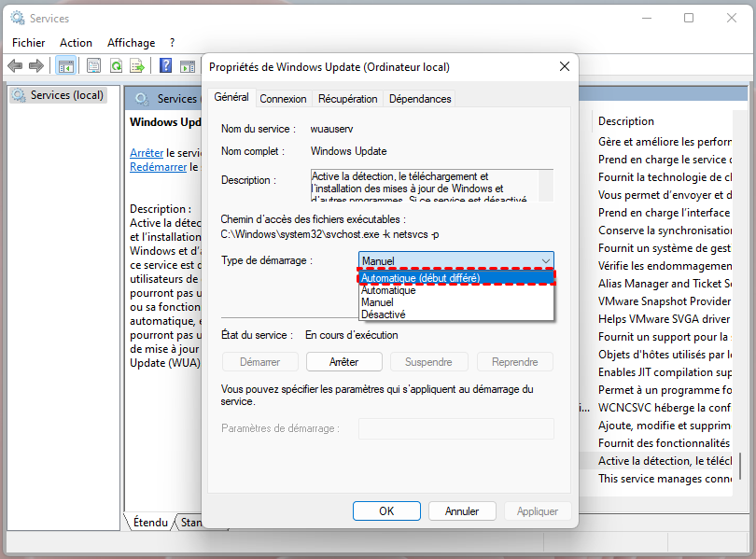Select row 'Enables JIT compilation sup'
This screenshot has width=756, height=559.
coord(665,372)
